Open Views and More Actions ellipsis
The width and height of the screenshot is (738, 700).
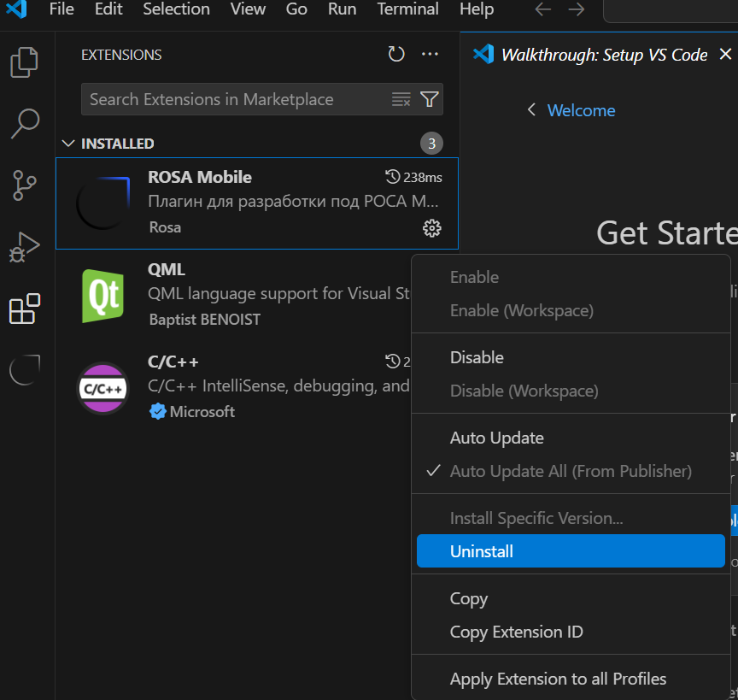pyautogui.click(x=430, y=55)
